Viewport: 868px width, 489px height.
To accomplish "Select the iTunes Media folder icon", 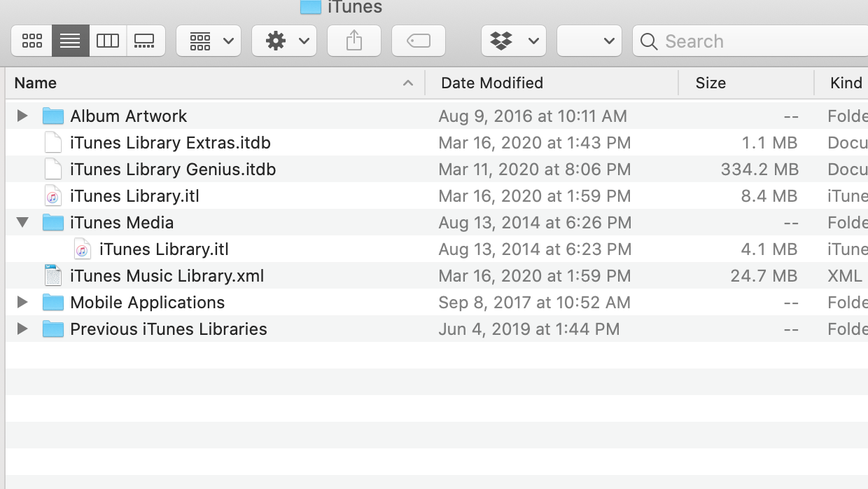I will (53, 222).
